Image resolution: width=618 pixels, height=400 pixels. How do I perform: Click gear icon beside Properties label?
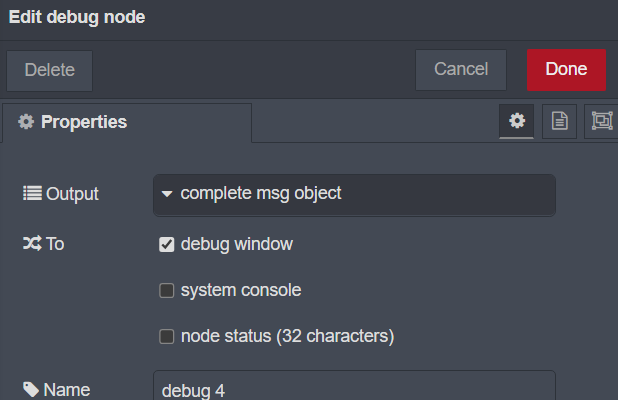click(26, 122)
